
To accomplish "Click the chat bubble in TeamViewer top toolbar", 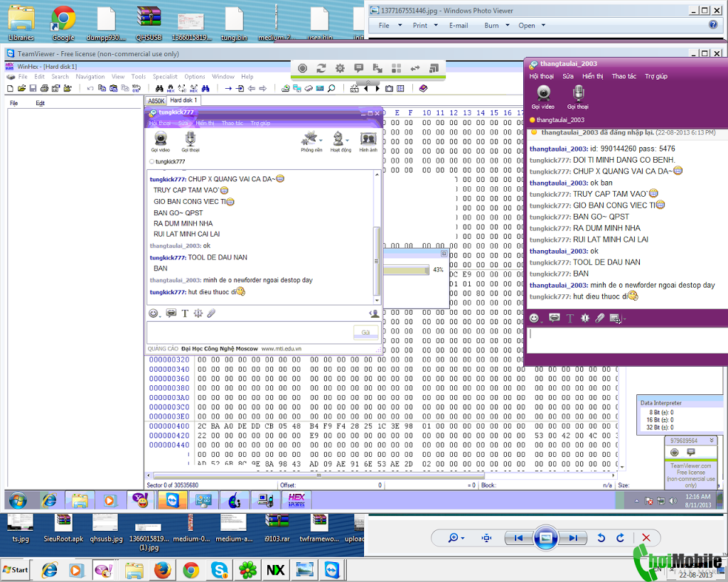I will click(x=358, y=68).
